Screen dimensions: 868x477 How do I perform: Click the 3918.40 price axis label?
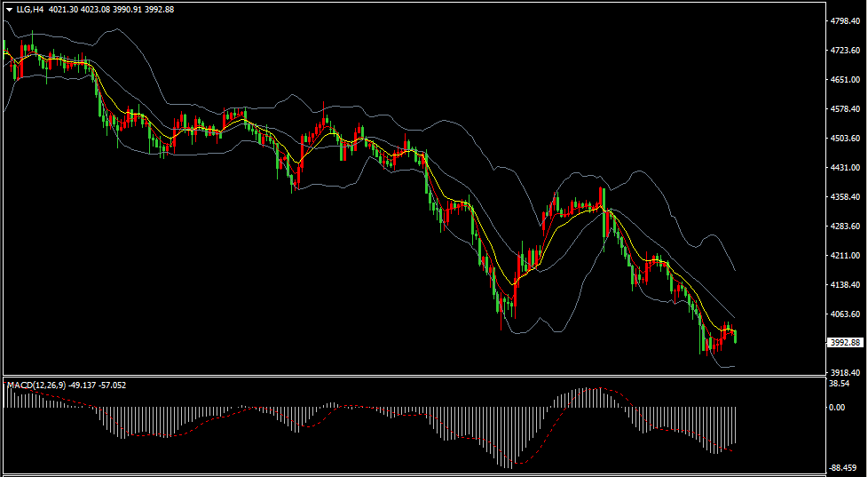(x=845, y=372)
